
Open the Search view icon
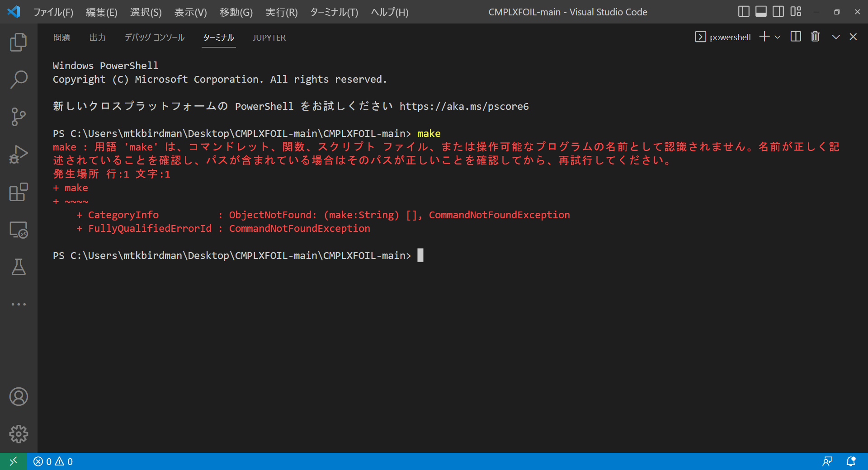(x=19, y=80)
